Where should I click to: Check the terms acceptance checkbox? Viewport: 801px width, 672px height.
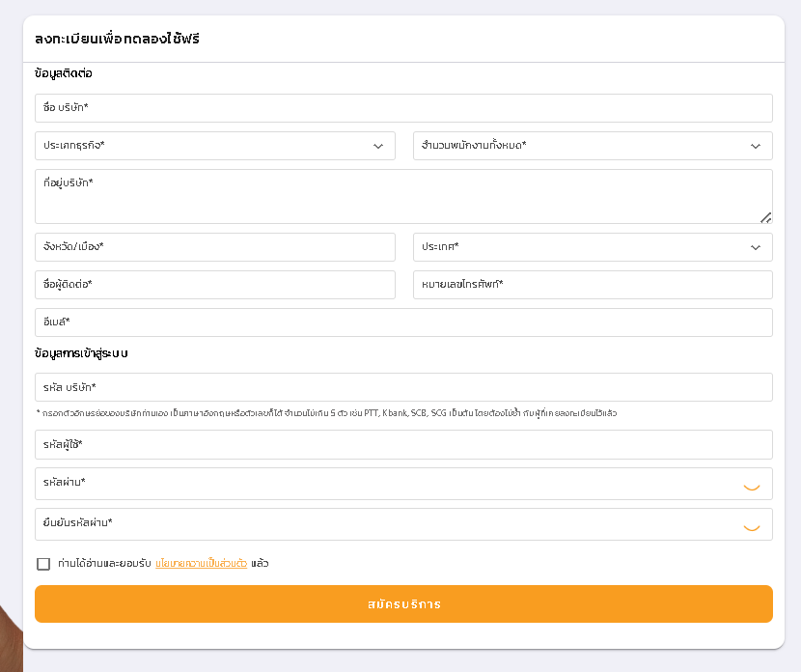(42, 563)
